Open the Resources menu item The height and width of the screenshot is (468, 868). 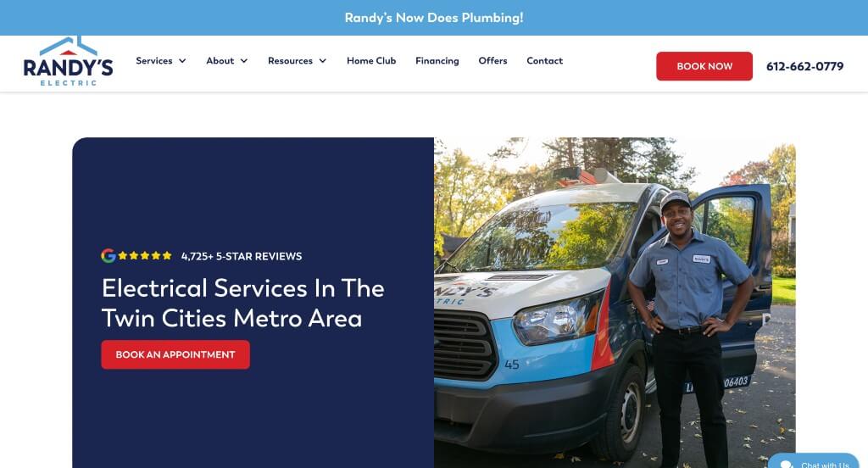coord(290,61)
